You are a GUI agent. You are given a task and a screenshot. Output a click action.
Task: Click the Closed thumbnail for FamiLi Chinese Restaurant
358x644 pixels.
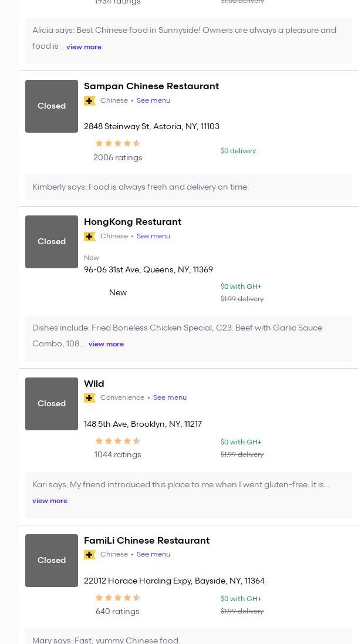click(52, 561)
